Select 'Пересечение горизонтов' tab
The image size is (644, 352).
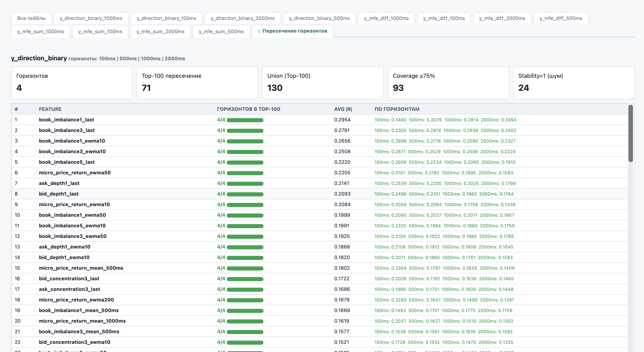(x=292, y=31)
